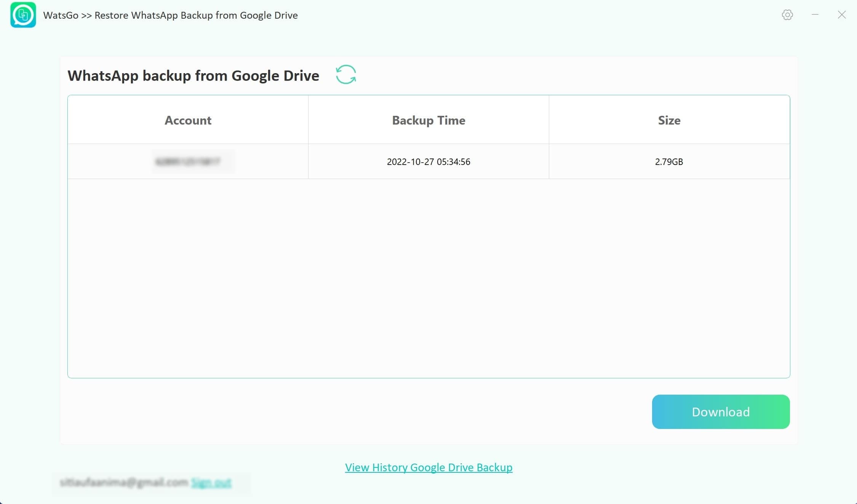Image resolution: width=857 pixels, height=504 pixels.
Task: Open View History Google Drive Backup link
Action: (428, 467)
